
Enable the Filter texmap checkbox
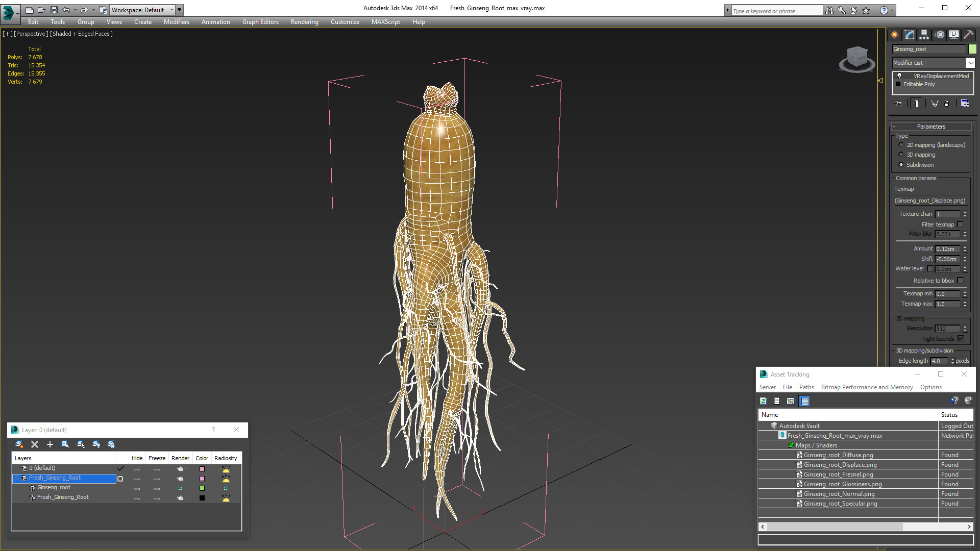tap(960, 224)
